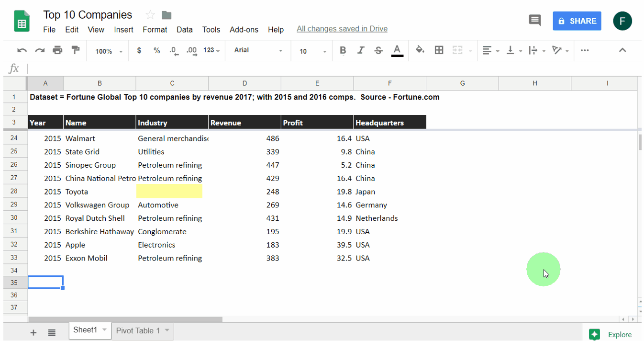Toggle bold formatting
The width and height of the screenshot is (644, 341).
pos(343,50)
